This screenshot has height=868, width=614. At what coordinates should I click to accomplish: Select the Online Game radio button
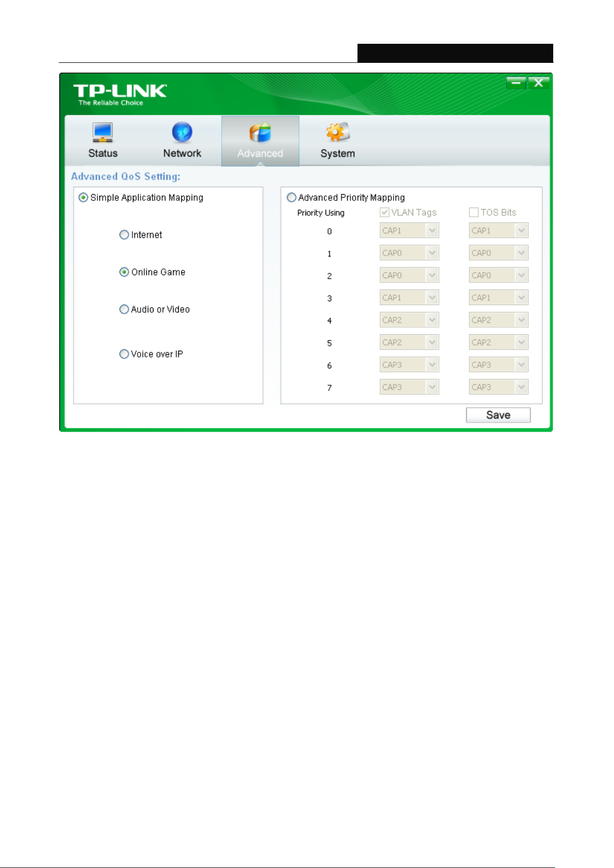coord(124,273)
